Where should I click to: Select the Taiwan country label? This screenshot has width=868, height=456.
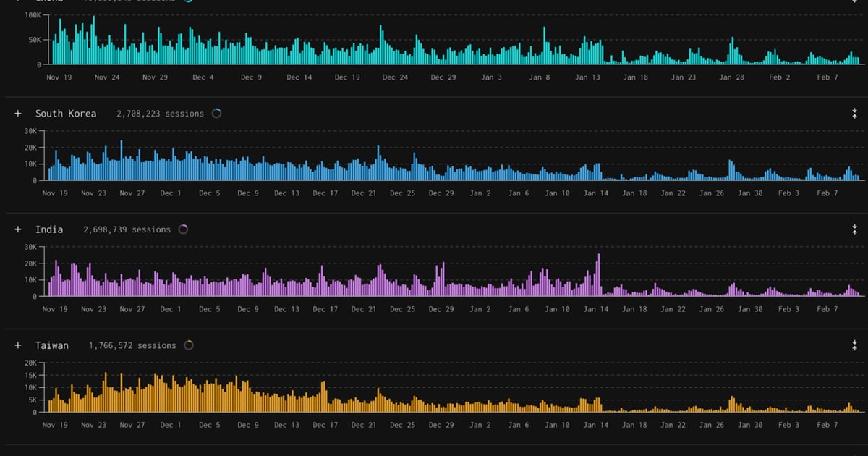(52, 345)
